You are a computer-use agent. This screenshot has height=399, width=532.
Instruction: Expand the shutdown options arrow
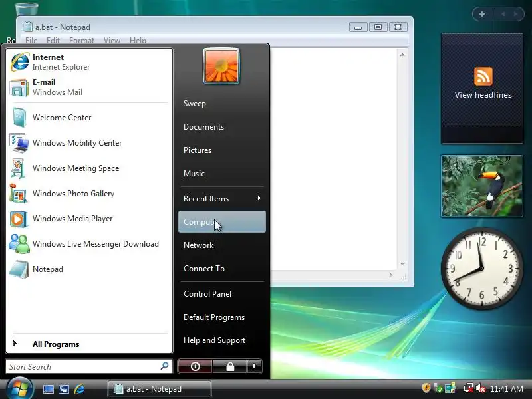[x=255, y=366]
